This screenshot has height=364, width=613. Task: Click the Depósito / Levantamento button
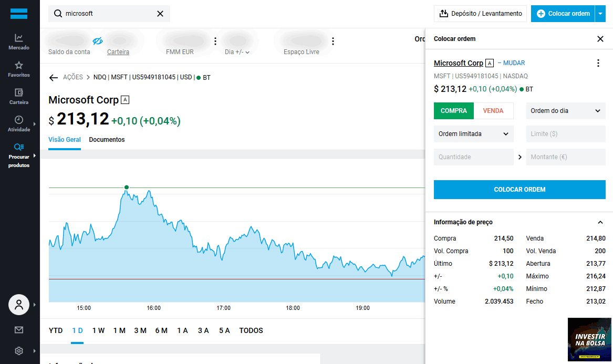coord(481,14)
